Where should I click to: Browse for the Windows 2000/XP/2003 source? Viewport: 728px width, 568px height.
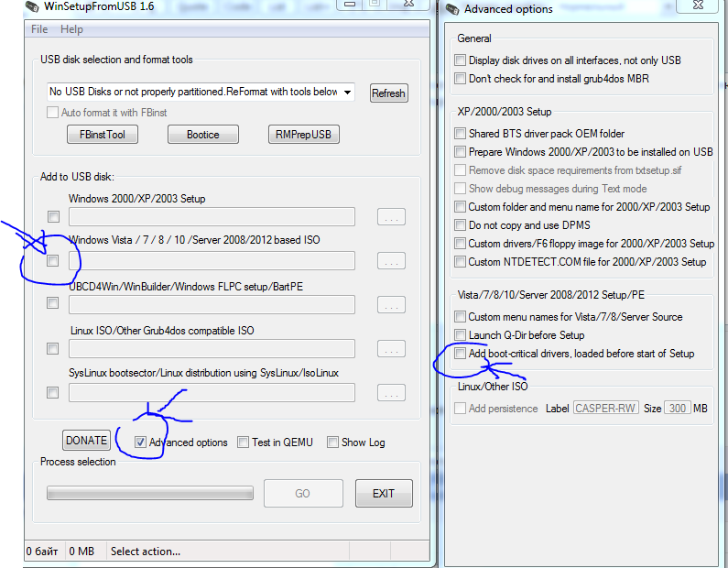(x=391, y=217)
